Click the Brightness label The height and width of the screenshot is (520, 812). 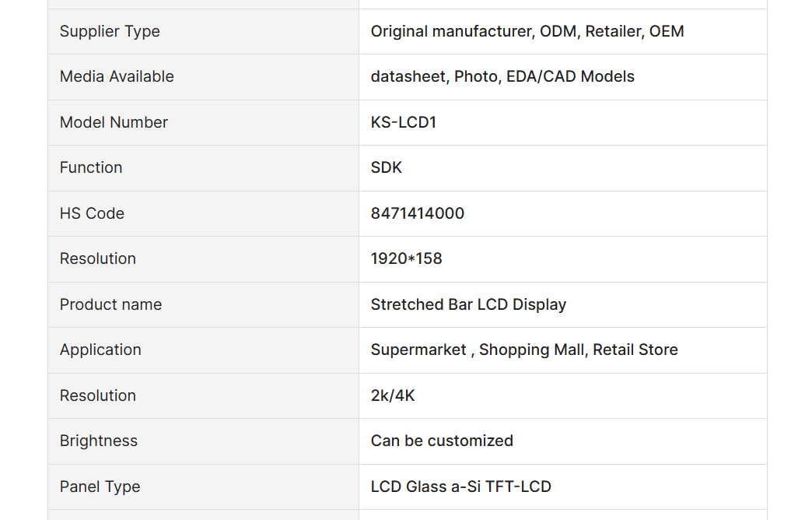tap(99, 441)
